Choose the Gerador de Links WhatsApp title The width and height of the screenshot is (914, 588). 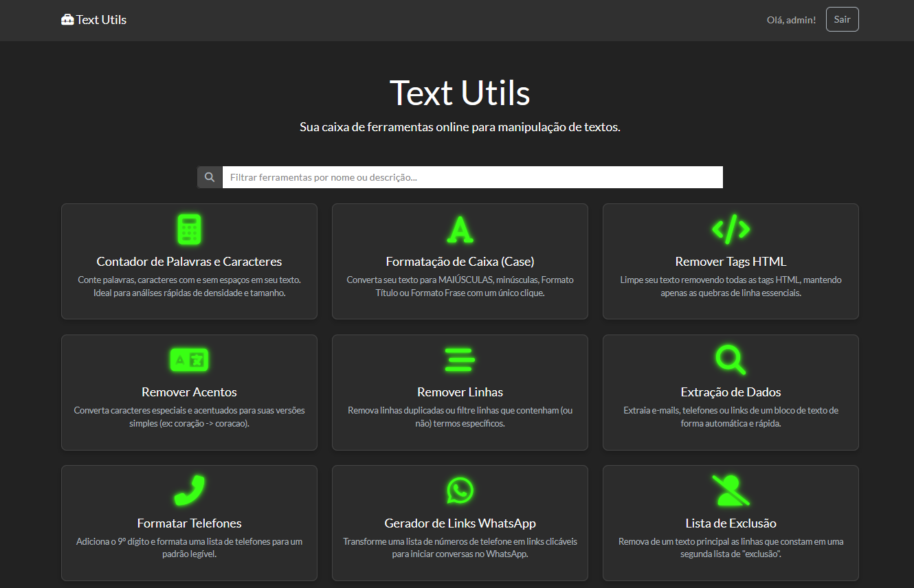460,523
